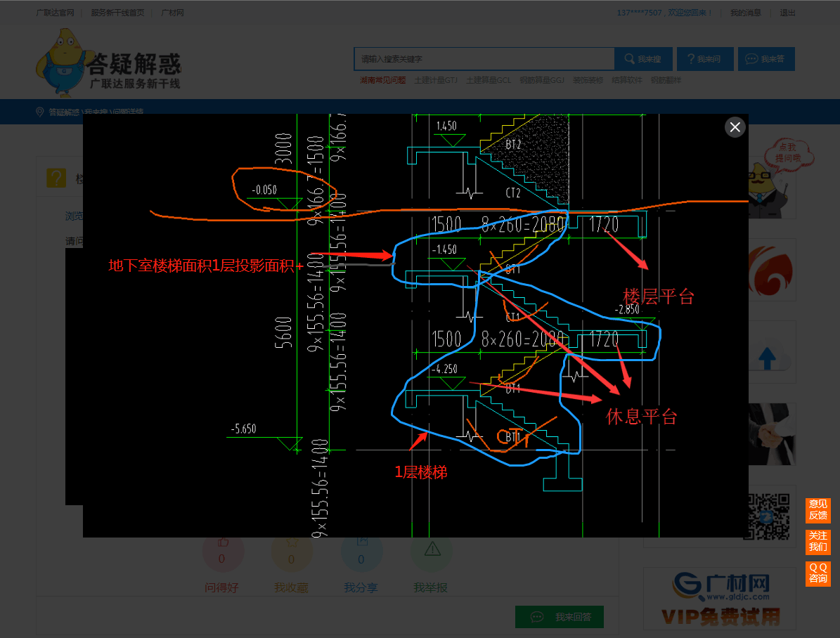
Task: Click the 我来问 ask button
Action: 705,59
